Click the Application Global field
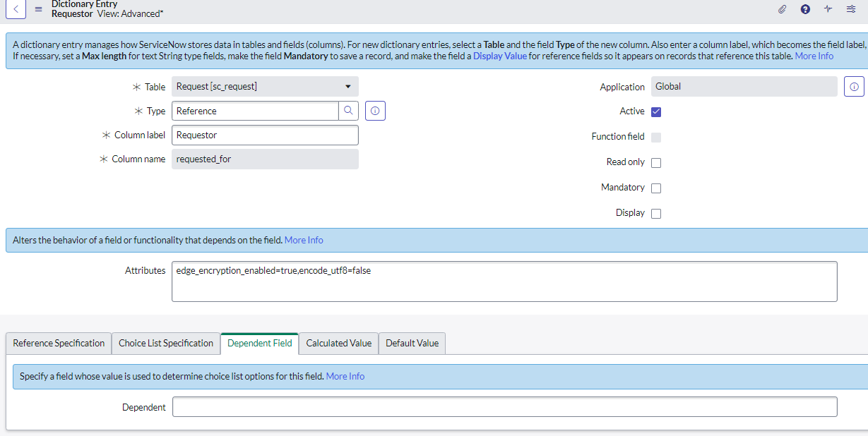This screenshot has width=868, height=436. [744, 87]
